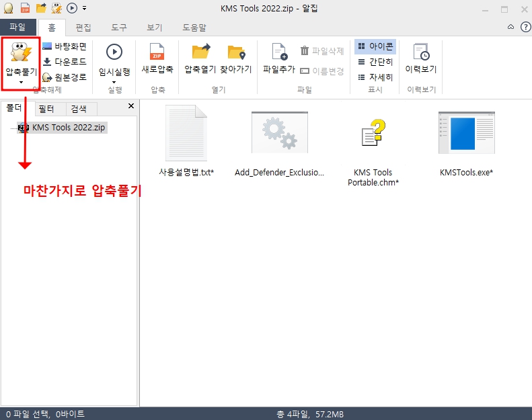
Task: Click the 새로압축 ZIP icon
Action: (x=157, y=52)
